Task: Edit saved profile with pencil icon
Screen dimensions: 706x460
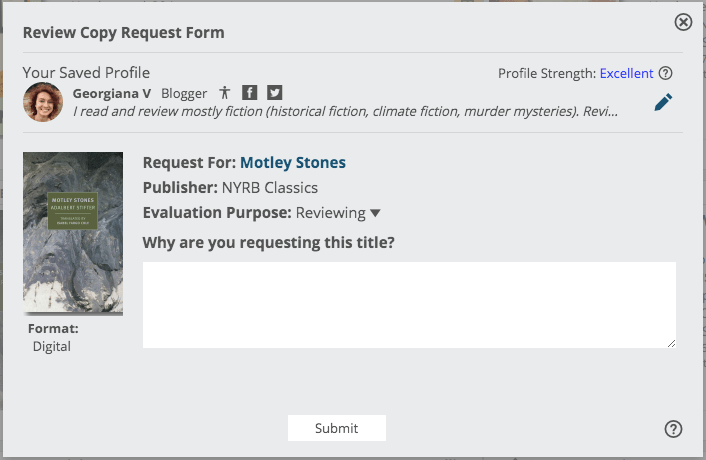Action: point(663,102)
